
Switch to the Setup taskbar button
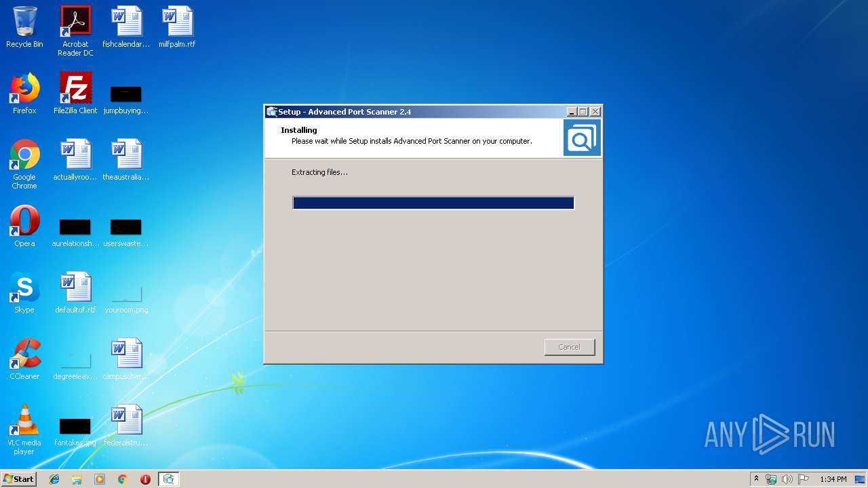(169, 479)
